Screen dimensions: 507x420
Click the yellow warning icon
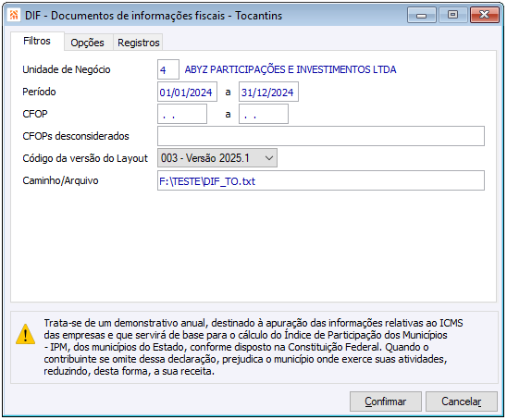coord(26,334)
